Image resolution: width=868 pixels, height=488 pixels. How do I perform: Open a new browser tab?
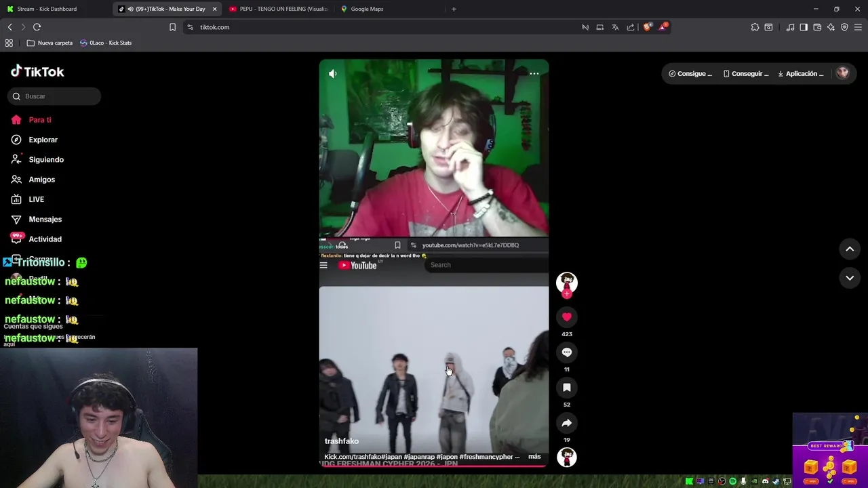coord(454,9)
